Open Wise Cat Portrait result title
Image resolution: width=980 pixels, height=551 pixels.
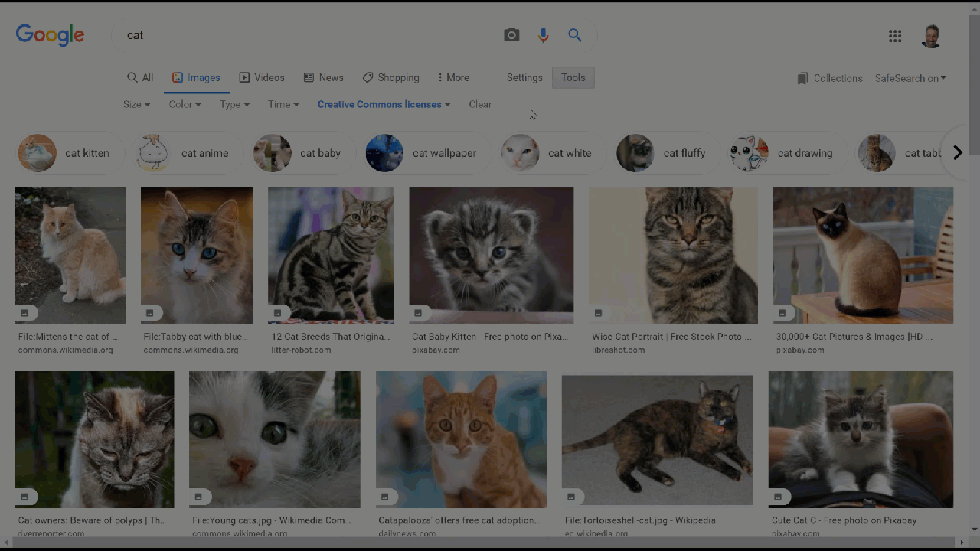point(672,337)
